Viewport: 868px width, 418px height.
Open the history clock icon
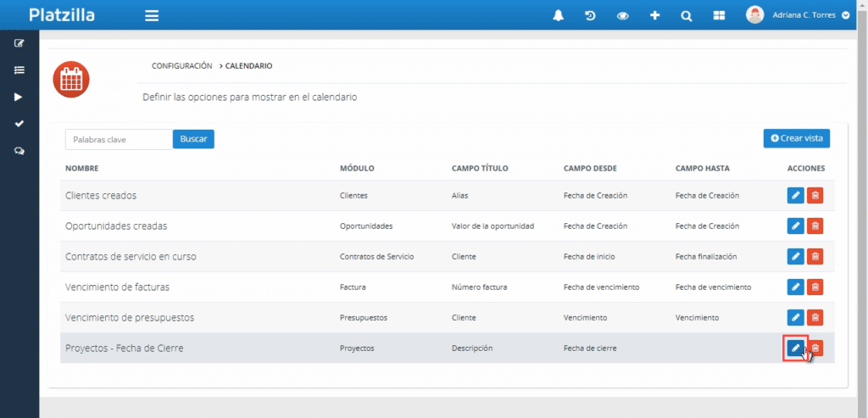tap(590, 15)
